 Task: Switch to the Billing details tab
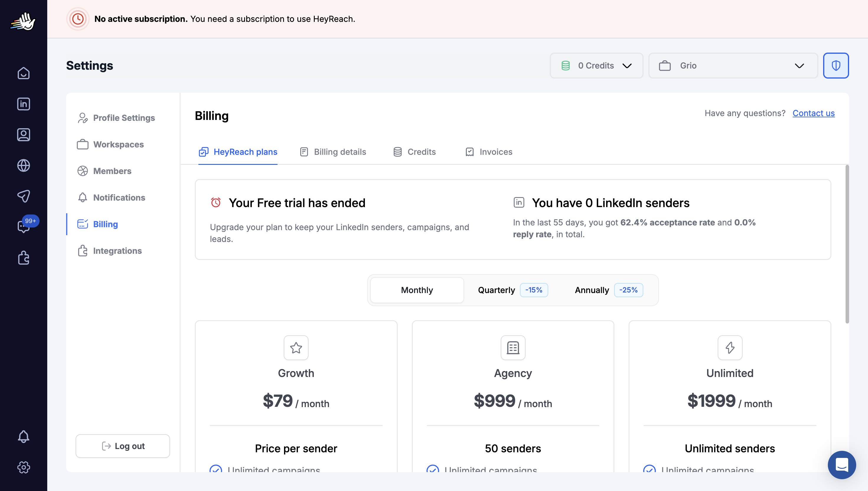point(333,152)
